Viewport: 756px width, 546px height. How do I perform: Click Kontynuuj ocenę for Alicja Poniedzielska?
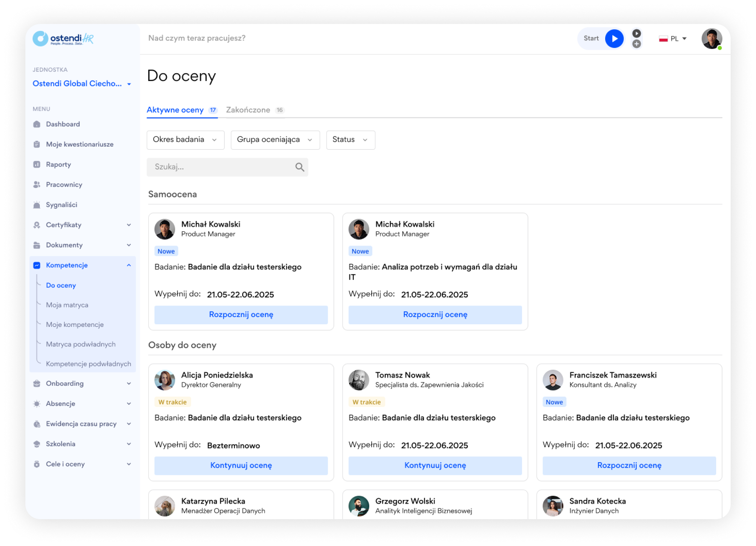(x=241, y=465)
